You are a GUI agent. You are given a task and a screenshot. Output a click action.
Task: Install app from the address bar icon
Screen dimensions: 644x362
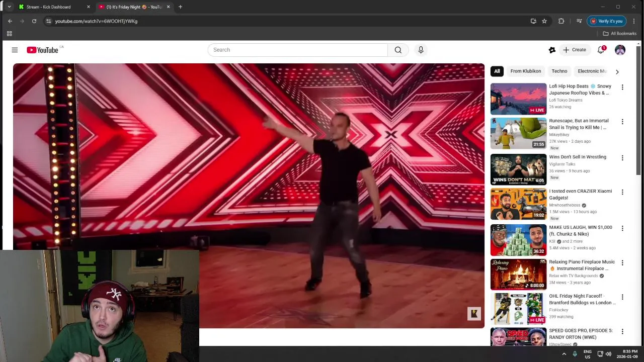533,21
